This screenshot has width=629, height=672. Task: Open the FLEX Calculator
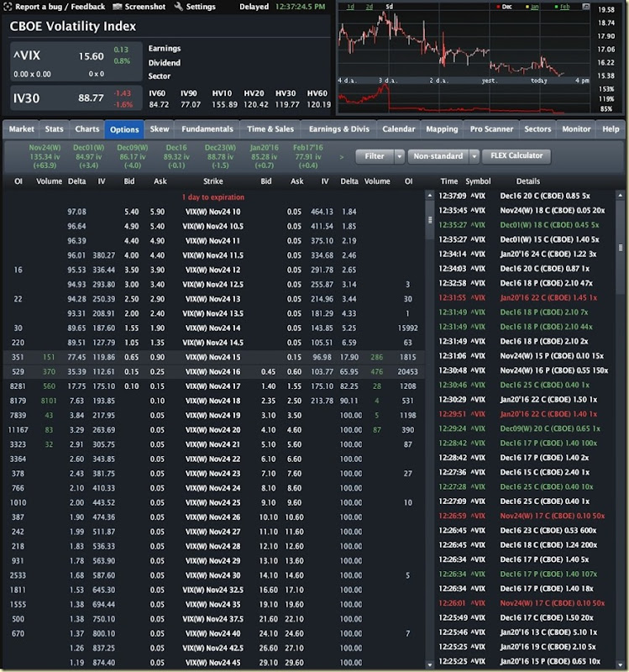click(x=516, y=156)
